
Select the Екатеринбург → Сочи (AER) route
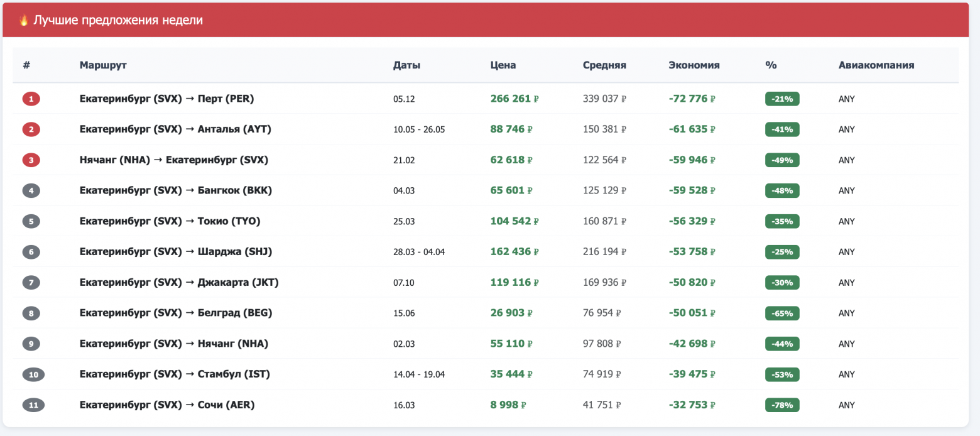(x=166, y=405)
